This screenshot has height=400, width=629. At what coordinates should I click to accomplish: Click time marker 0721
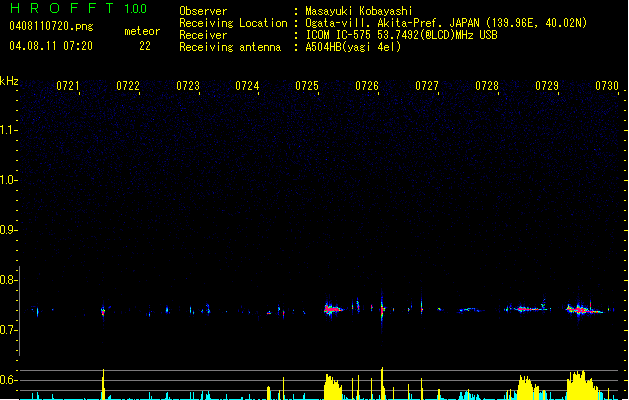click(68, 85)
